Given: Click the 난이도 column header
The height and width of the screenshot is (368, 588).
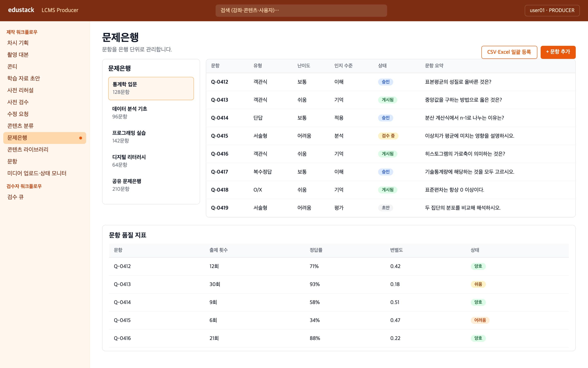Looking at the screenshot, I should pyautogui.click(x=303, y=66).
